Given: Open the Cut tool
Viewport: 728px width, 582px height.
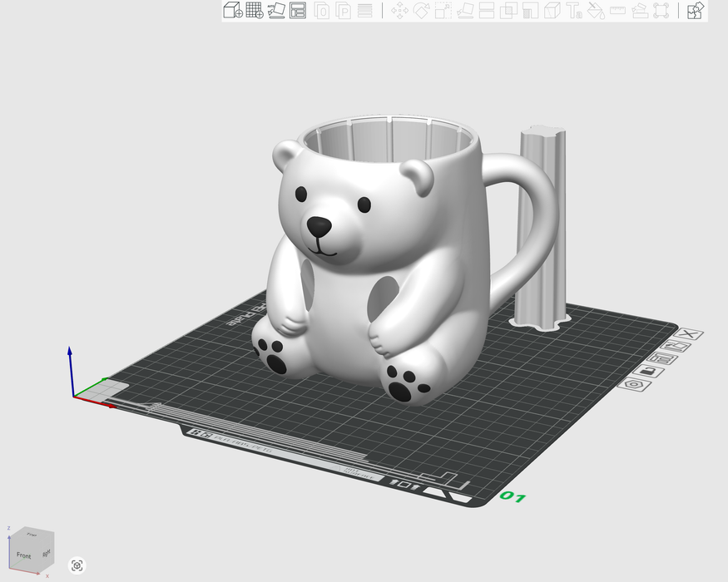Looking at the screenshot, I should (x=487, y=11).
